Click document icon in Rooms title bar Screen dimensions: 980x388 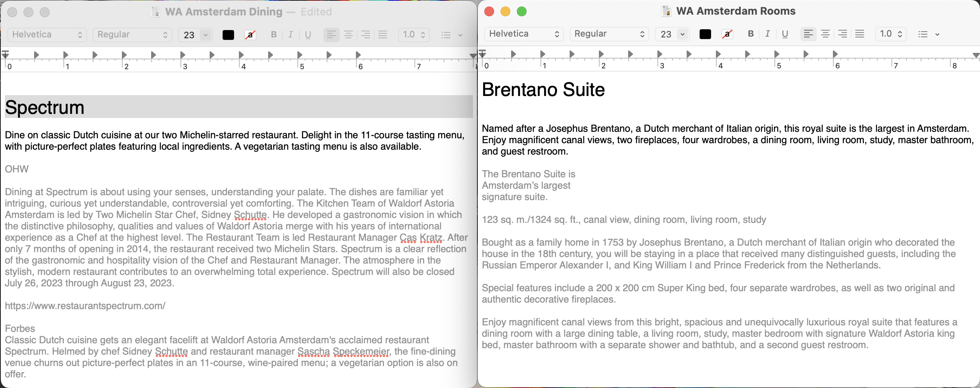pos(666,11)
